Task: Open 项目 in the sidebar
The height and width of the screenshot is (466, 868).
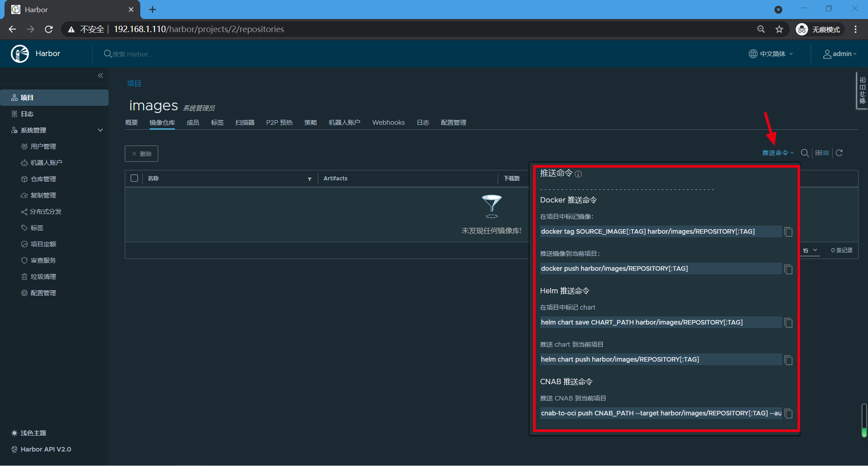Action: pyautogui.click(x=54, y=98)
